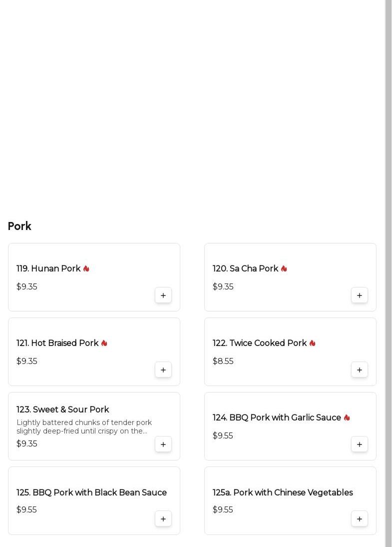Screen dimensions: 392x547
Task: Select 125a. Pork with Chinese Vegetables title
Action: [x=283, y=493]
